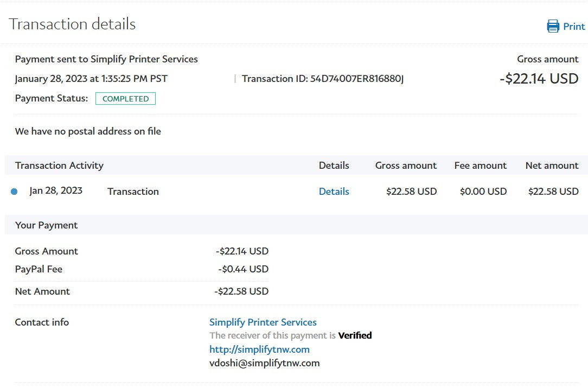Click the $0.00 USD fee amount cell
Screen dimensions: 588x388
click(483, 192)
